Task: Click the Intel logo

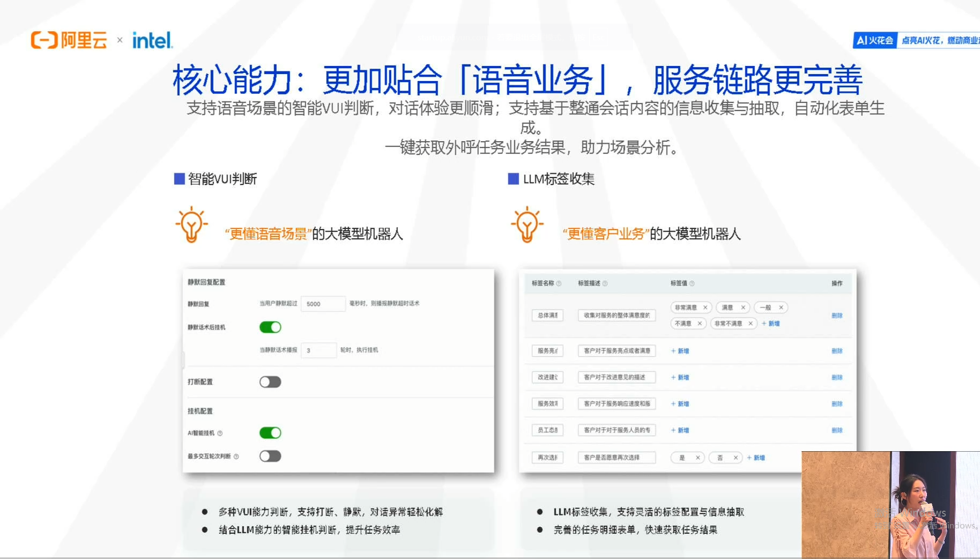Action: 152,40
